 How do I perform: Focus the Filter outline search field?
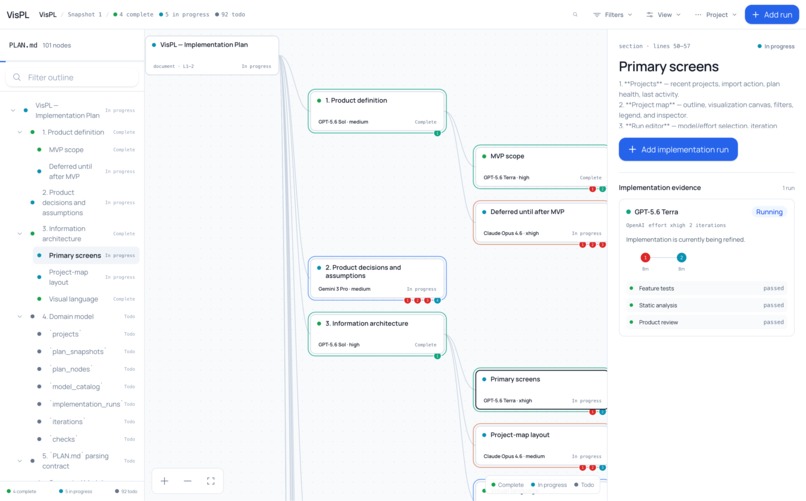click(72, 77)
